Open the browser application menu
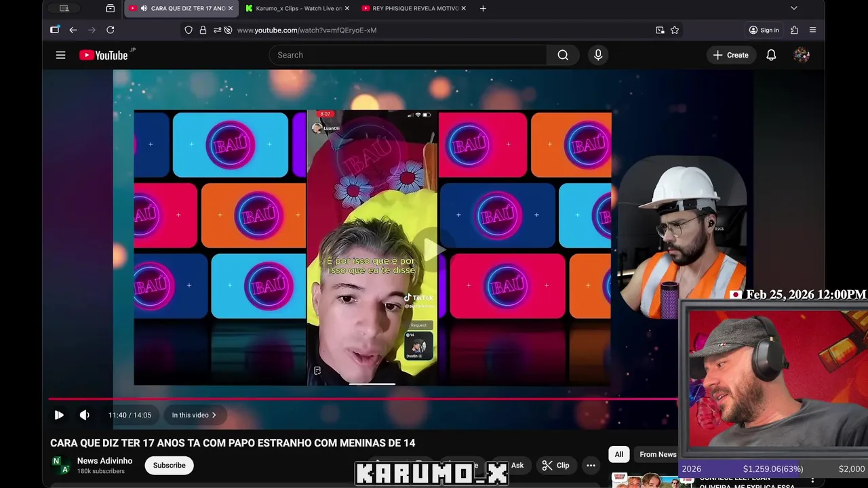 [812, 30]
